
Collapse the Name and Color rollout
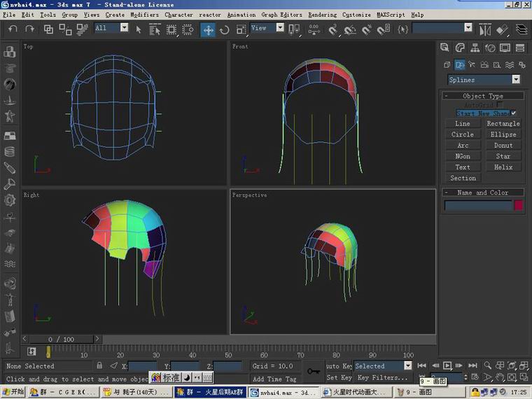(483, 192)
